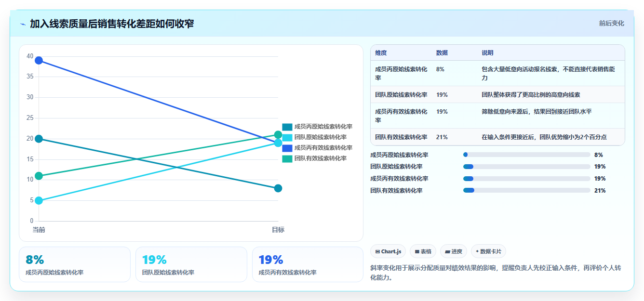Screen dimensions: 644x301
Task: Click the 进度 tag icon
Action: click(447, 251)
